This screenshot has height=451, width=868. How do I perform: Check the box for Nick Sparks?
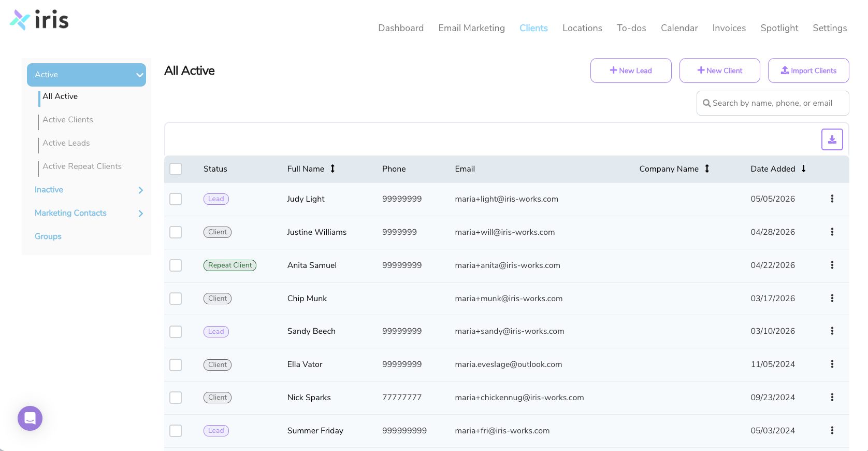pyautogui.click(x=176, y=398)
